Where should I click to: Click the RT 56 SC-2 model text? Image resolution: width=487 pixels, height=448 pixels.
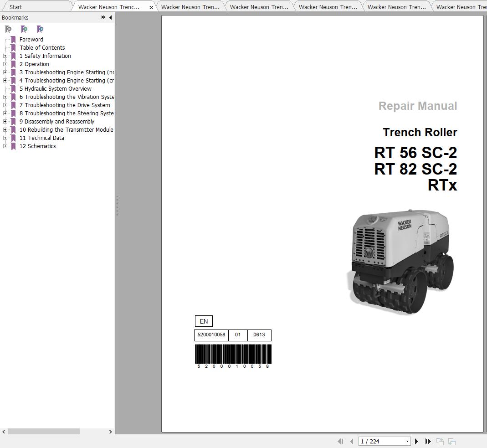[x=415, y=153]
